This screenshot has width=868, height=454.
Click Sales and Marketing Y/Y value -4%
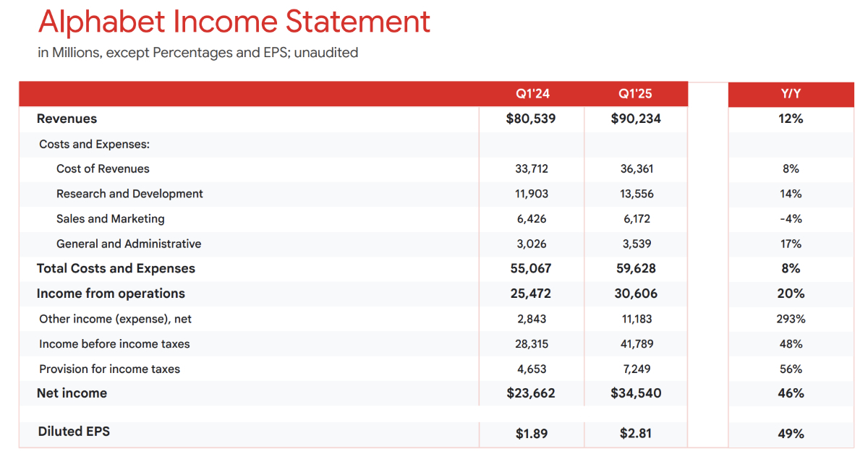click(x=791, y=218)
